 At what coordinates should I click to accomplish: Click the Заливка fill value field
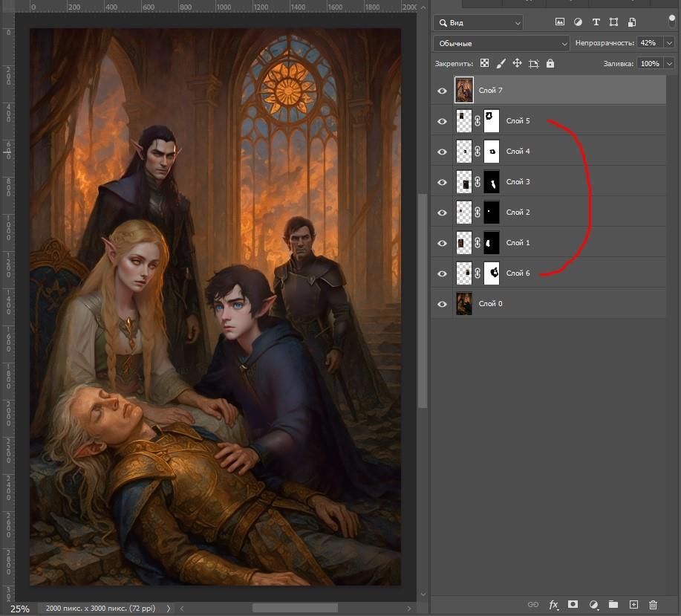[x=650, y=64]
